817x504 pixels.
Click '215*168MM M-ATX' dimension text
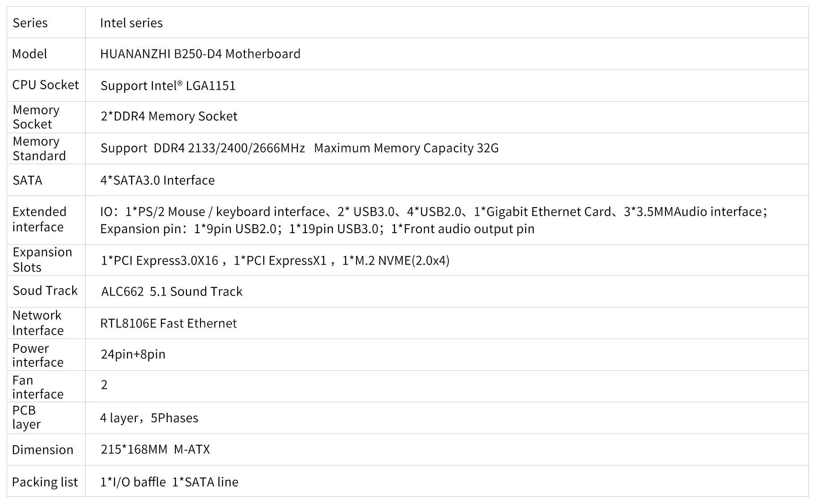point(155,449)
